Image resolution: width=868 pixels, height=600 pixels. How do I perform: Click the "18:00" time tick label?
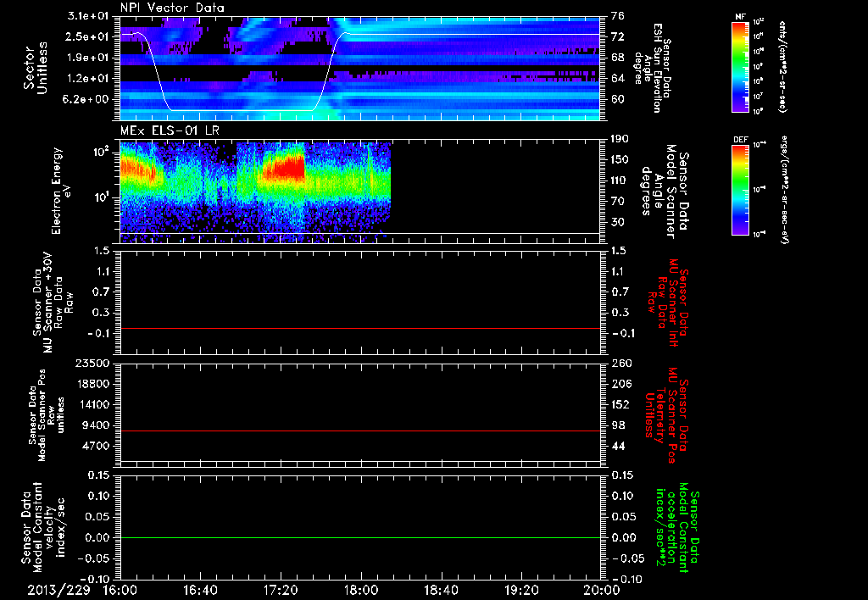[x=361, y=590]
